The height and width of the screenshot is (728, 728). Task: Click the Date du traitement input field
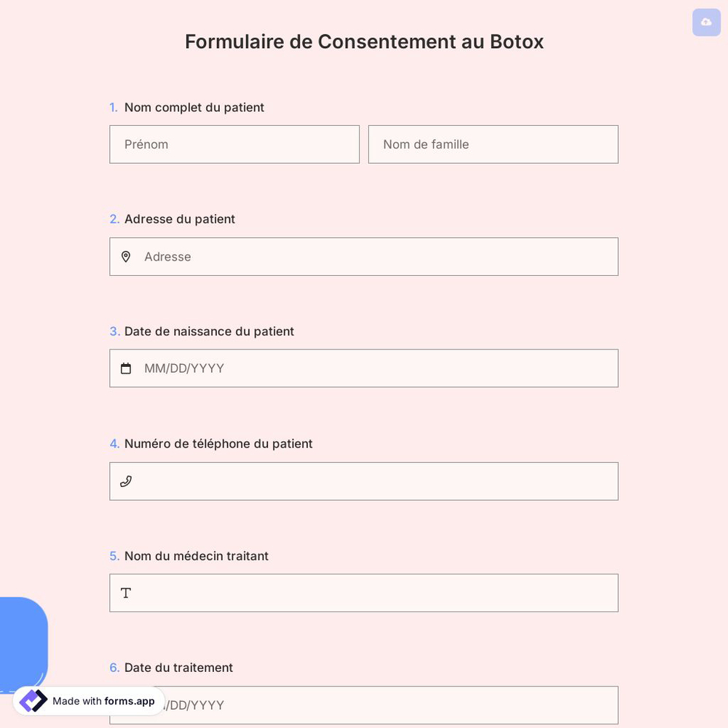(364, 705)
